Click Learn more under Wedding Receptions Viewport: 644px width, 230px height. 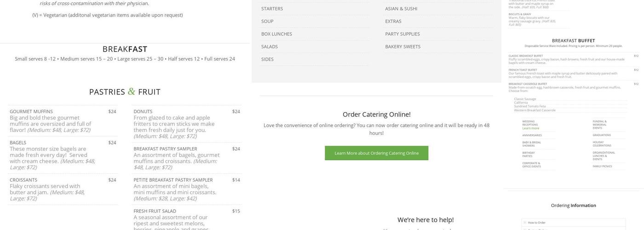coord(530,128)
